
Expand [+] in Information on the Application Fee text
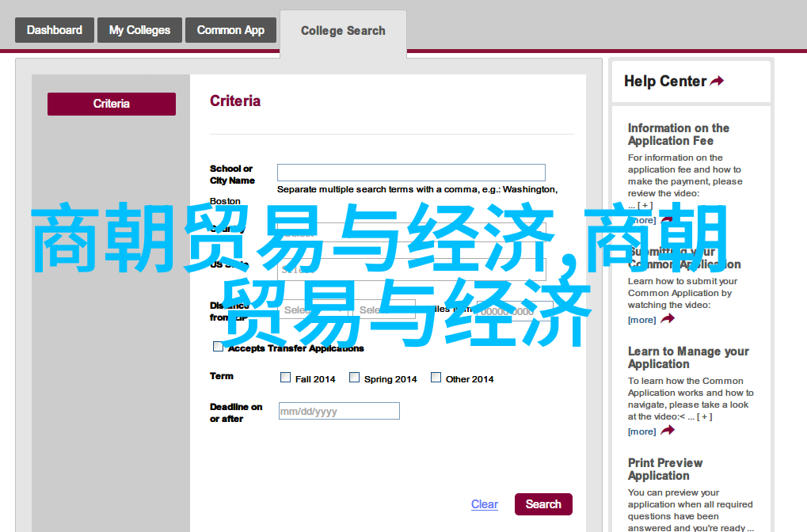pos(645,205)
